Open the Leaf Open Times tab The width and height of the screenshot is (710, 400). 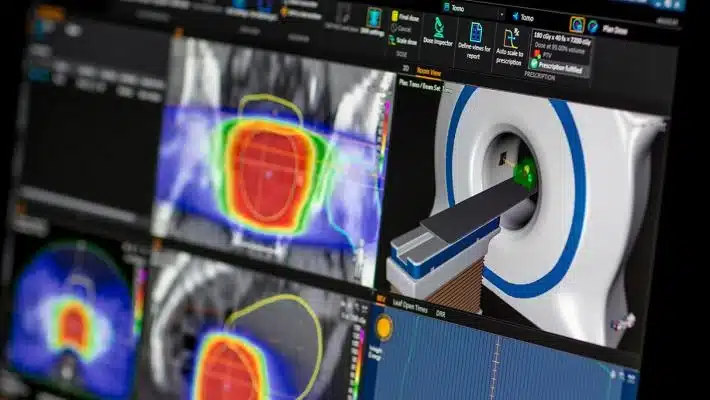coord(410,307)
